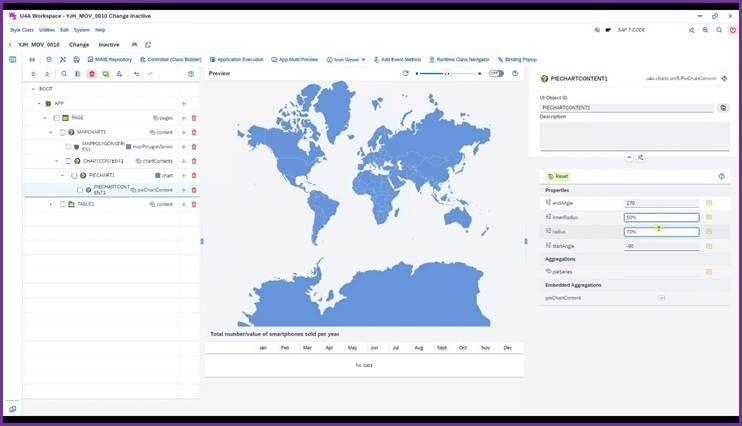This screenshot has height=426, width=742.
Task: Refresh the Preview pane
Action: (x=405, y=73)
